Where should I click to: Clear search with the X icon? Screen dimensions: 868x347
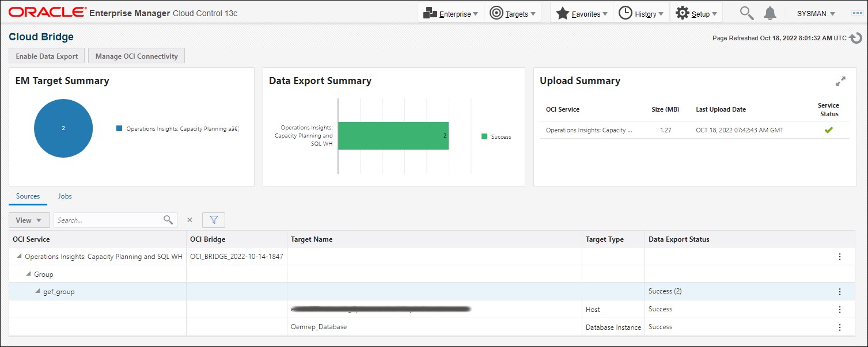[x=189, y=220]
